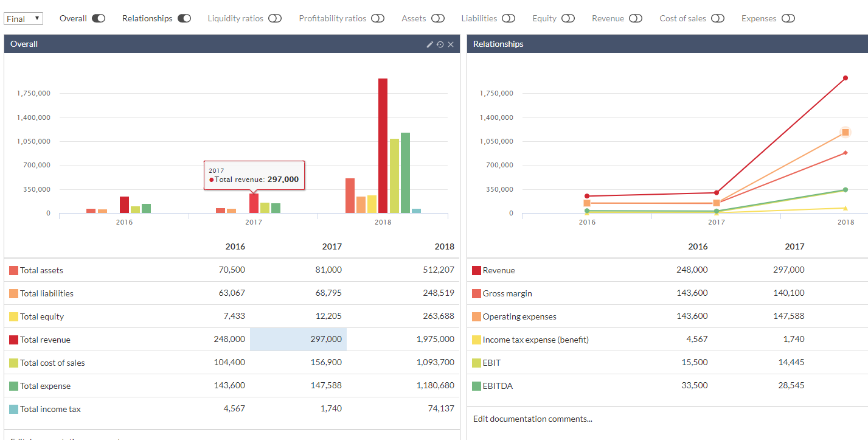
Task: Click the Operating expenses color swatch
Action: [x=476, y=316]
